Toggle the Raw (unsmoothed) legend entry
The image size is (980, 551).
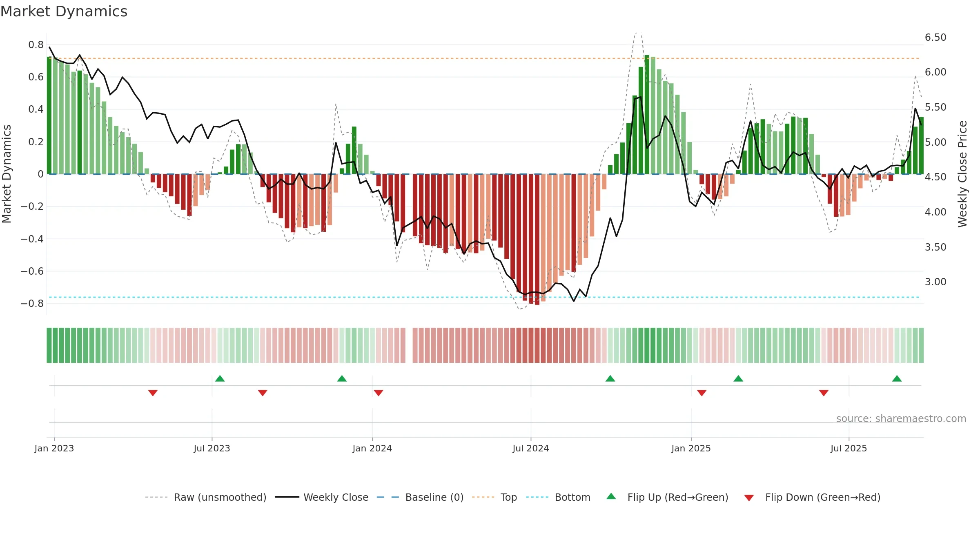pos(206,497)
